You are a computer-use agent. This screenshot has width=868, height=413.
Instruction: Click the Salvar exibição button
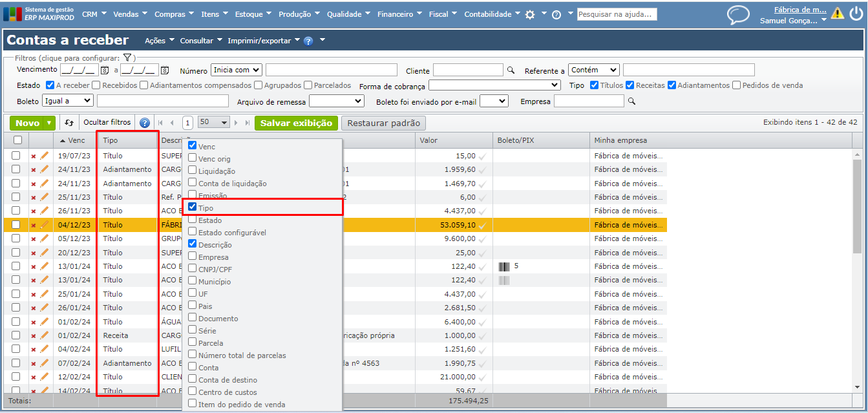(x=296, y=123)
